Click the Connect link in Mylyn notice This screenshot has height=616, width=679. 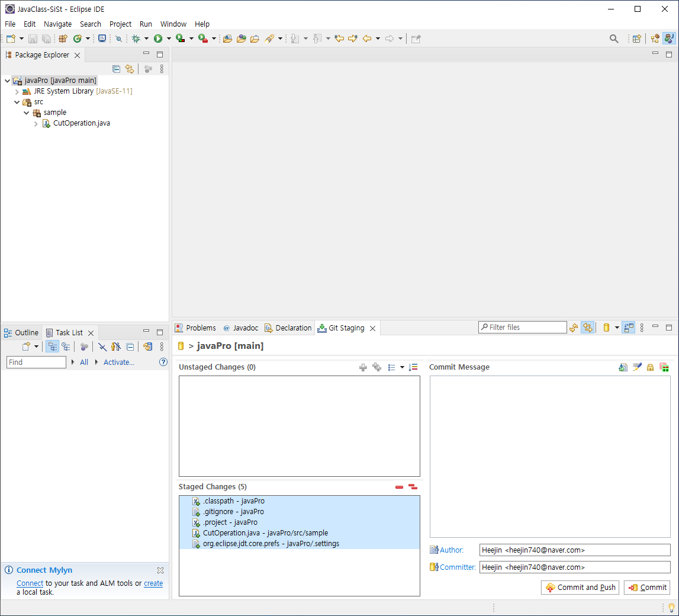(x=30, y=583)
